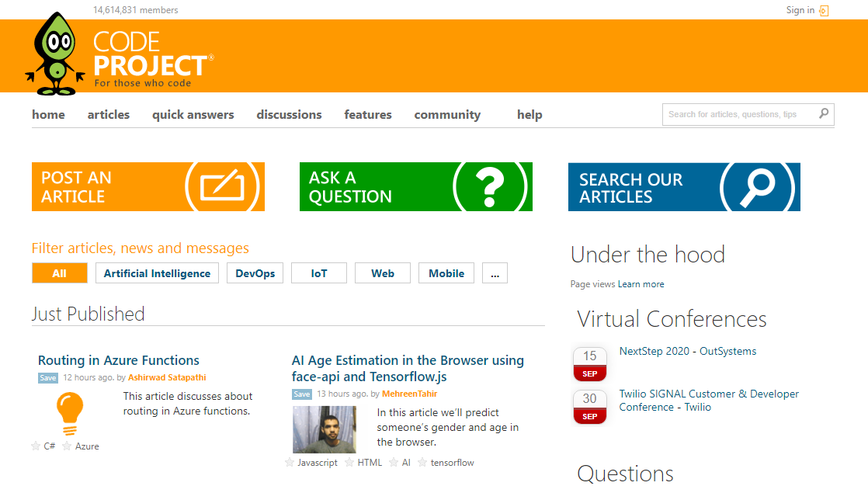The height and width of the screenshot is (486, 868).
Task: Open the articles navigation menu
Action: [x=108, y=114]
